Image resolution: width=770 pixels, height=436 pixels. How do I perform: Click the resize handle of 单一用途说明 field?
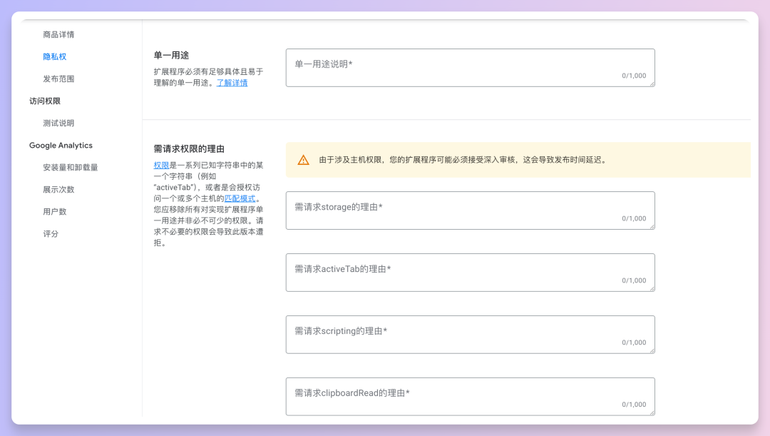652,84
